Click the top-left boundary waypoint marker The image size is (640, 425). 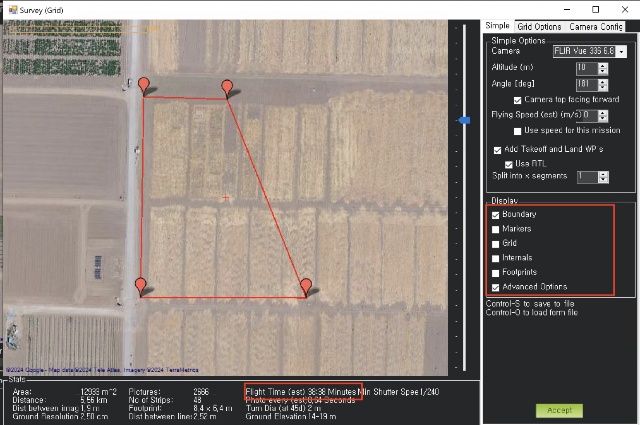click(144, 86)
